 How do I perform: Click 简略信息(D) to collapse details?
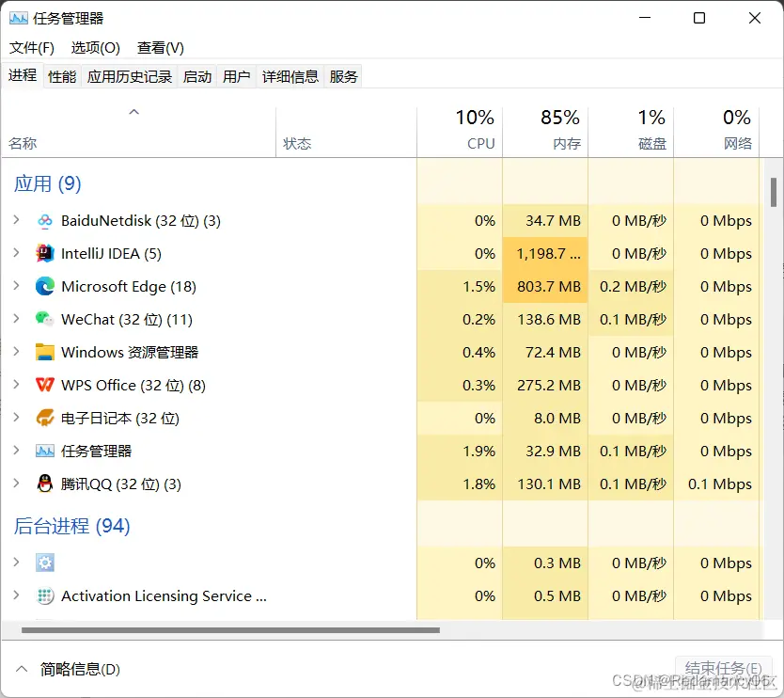[80, 669]
